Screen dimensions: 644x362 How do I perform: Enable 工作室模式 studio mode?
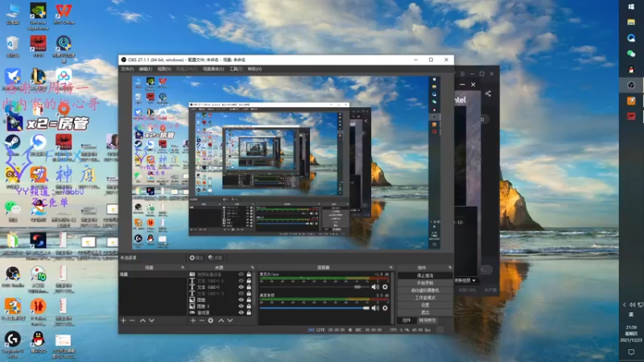[425, 298]
